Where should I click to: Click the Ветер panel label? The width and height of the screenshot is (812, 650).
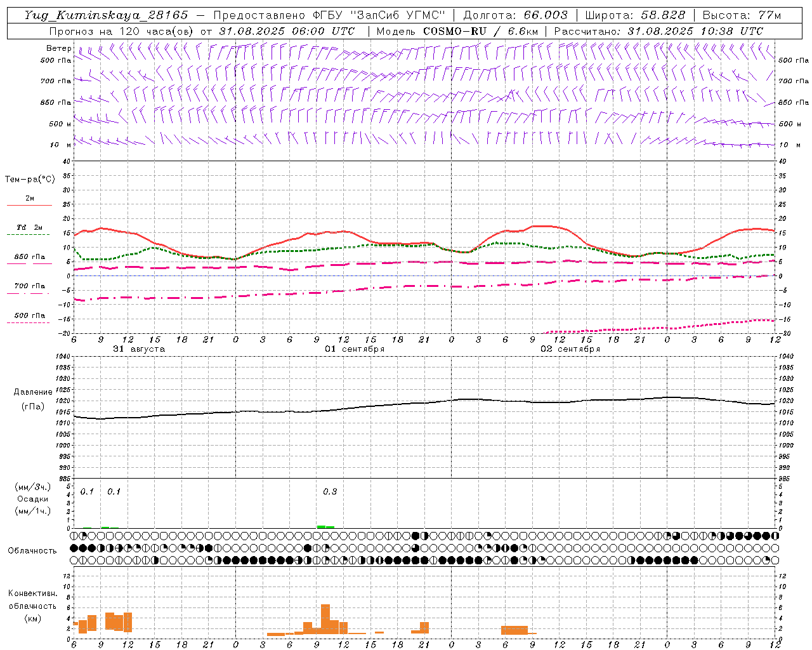[x=59, y=48]
